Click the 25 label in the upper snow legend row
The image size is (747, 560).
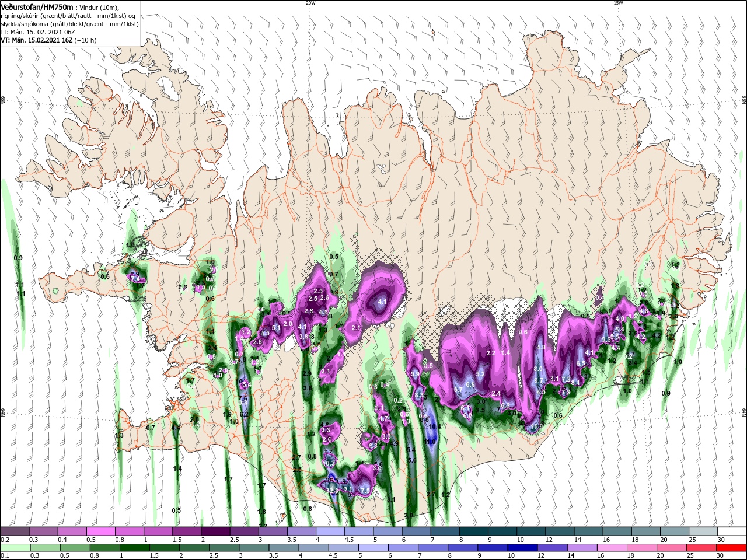[692, 540]
